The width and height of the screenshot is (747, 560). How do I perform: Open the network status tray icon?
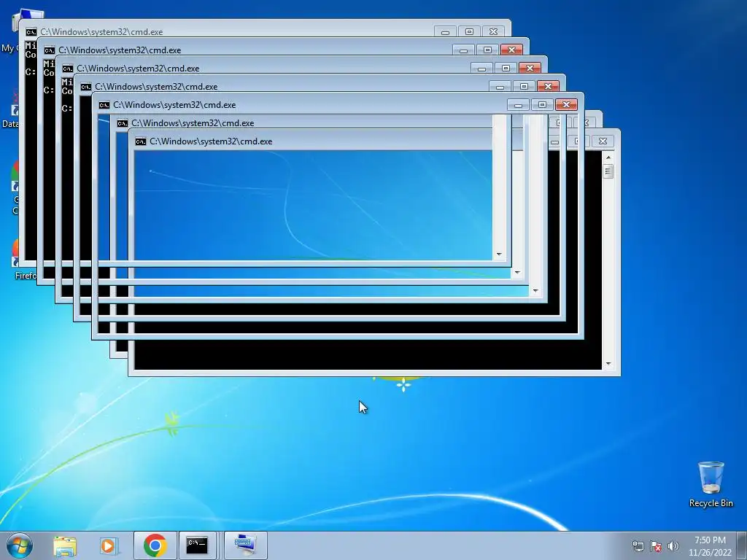pos(638,546)
